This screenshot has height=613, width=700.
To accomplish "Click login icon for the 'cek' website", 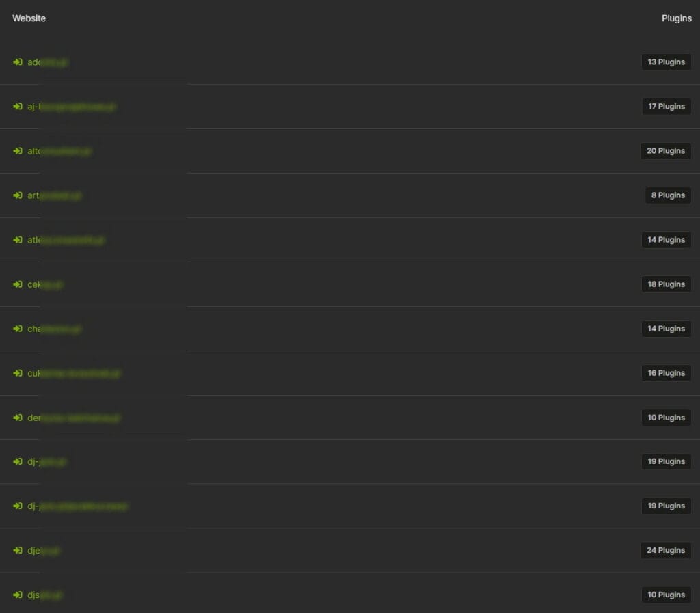I will pos(17,284).
